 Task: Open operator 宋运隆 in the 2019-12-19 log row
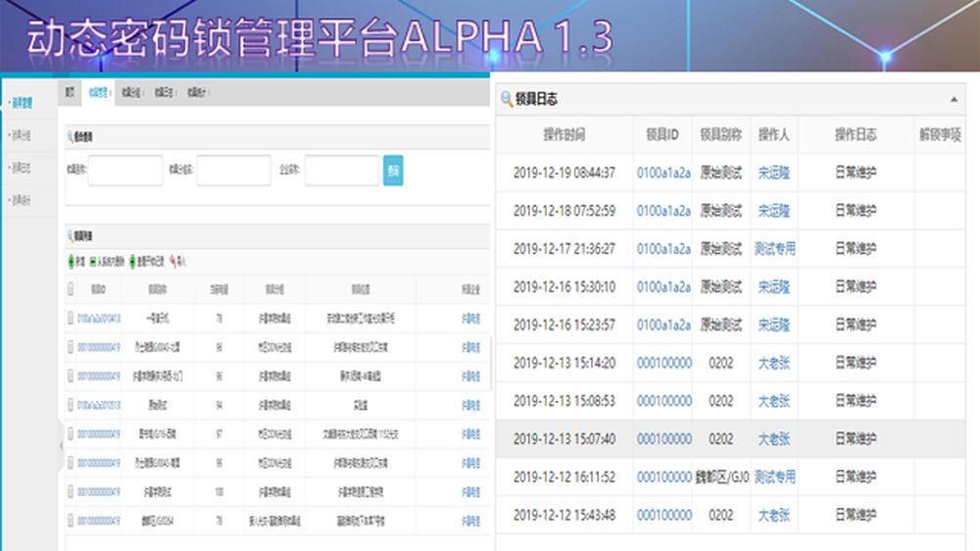(774, 173)
